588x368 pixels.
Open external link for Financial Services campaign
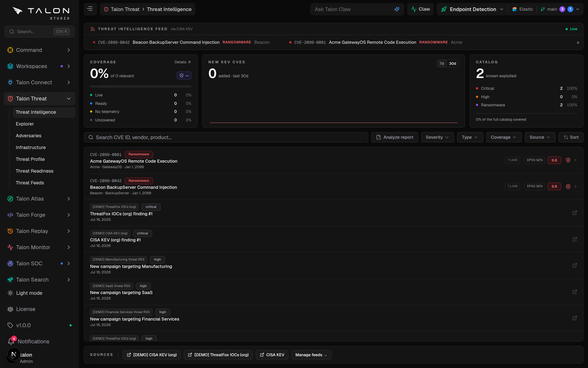pyautogui.click(x=575, y=318)
